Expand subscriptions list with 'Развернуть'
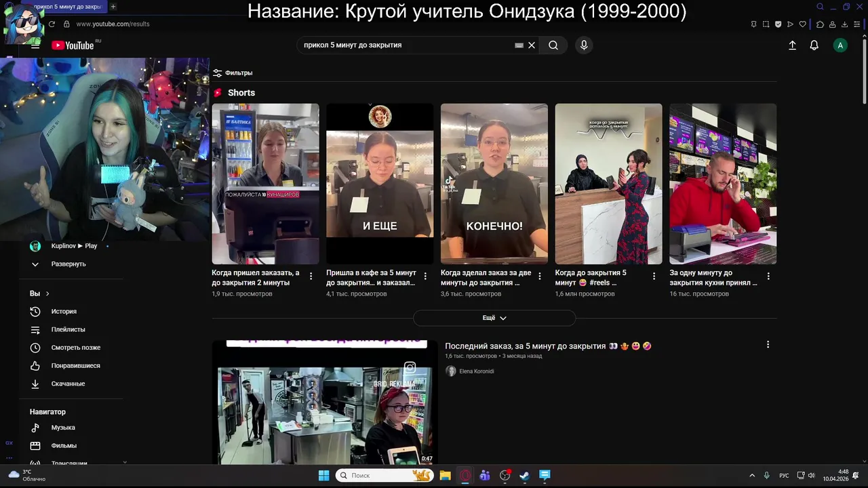The width and height of the screenshot is (868, 488). point(68,264)
